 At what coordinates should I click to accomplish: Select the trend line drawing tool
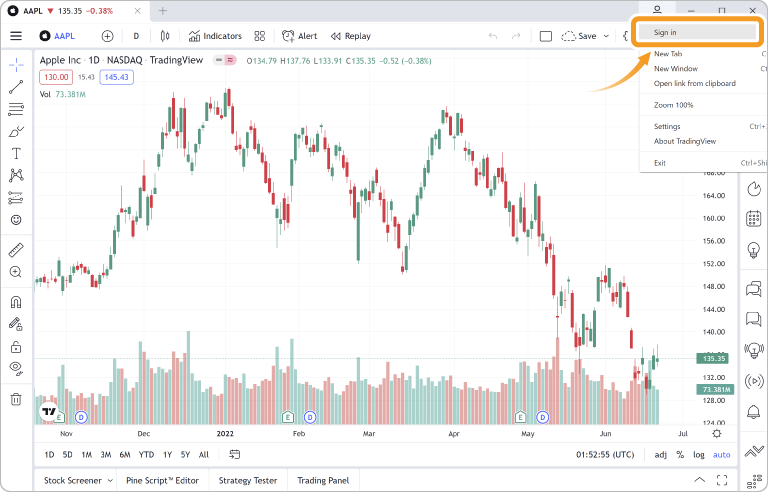(16, 87)
